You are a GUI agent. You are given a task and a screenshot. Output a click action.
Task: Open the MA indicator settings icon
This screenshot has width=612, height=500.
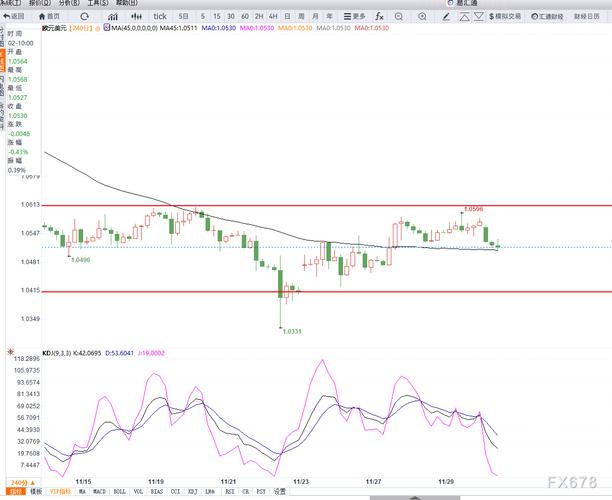[x=107, y=28]
